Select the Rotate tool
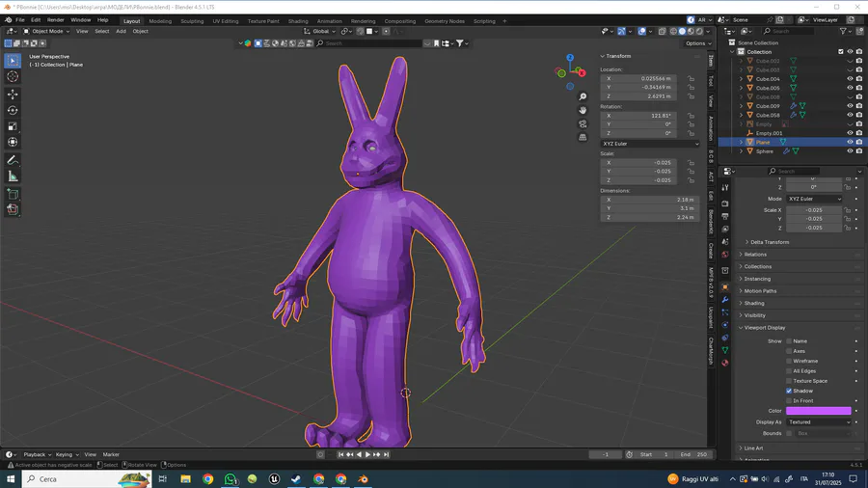The width and height of the screenshot is (868, 488). click(13, 111)
